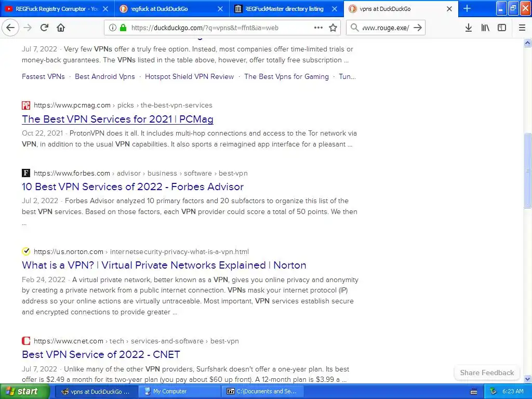Click the Norton favicon icon
The image size is (532, 399).
click(26, 251)
